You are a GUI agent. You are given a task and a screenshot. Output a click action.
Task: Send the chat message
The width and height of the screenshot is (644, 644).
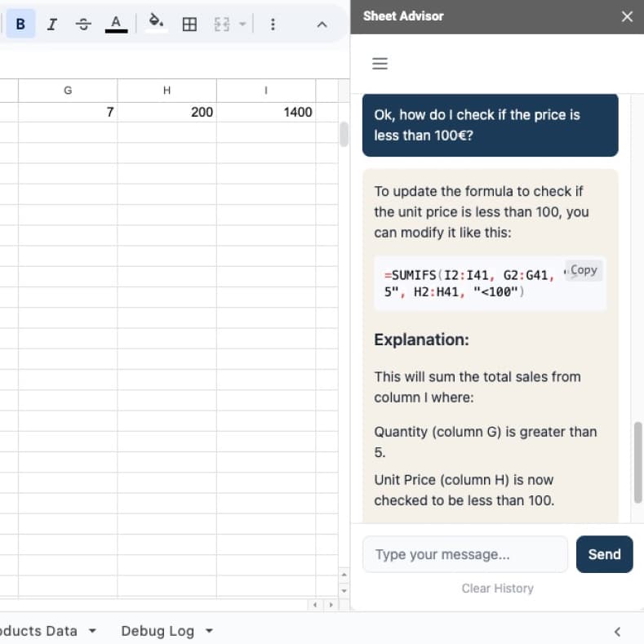coord(604,554)
